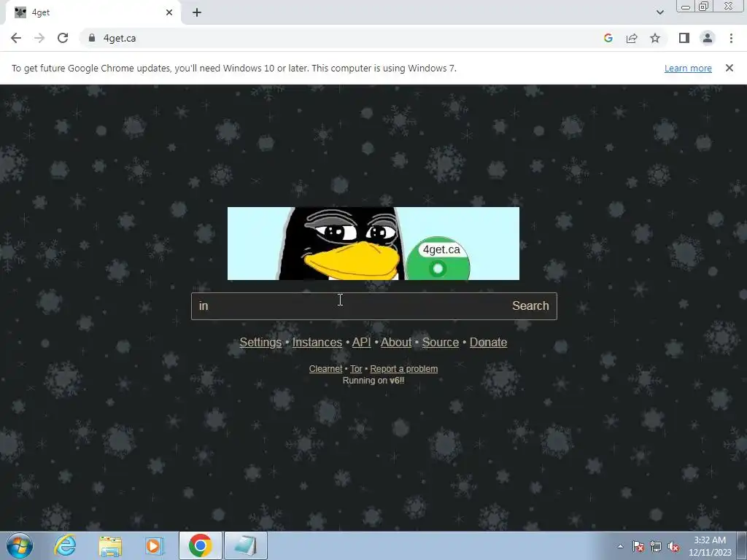Share this page using the share icon
Screen dimensions: 747x560
632,38
